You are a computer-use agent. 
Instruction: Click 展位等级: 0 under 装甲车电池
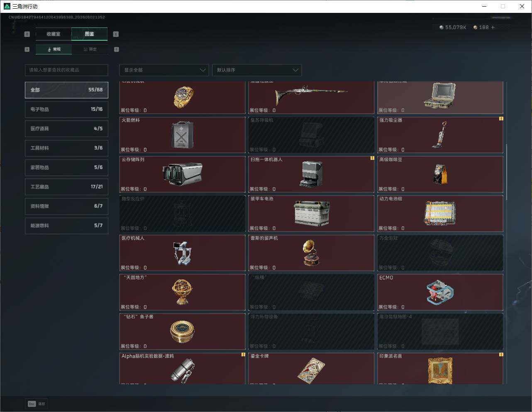[x=263, y=228]
